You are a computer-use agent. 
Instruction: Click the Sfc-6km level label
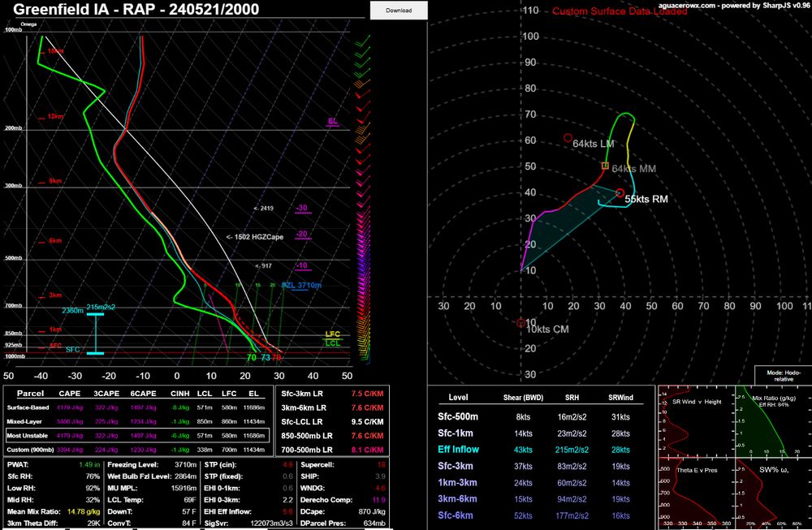coord(456,515)
